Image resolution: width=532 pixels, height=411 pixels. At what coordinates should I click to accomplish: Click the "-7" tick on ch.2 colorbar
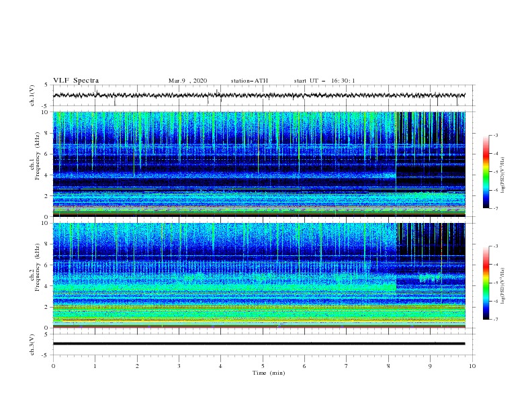pyautogui.click(x=495, y=319)
